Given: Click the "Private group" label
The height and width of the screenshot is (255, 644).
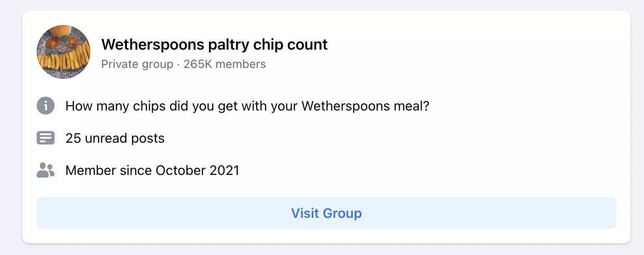Looking at the screenshot, I should pyautogui.click(x=137, y=64).
